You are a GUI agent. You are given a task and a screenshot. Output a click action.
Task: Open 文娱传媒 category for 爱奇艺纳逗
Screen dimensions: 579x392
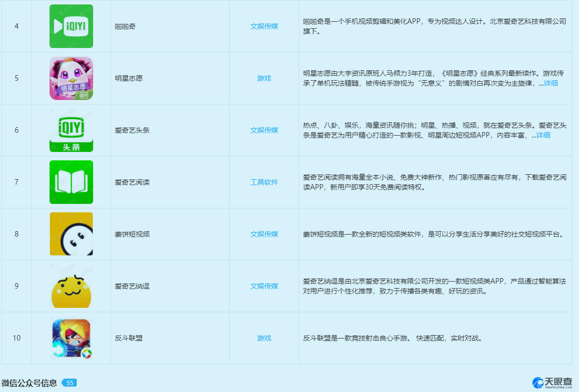click(264, 286)
